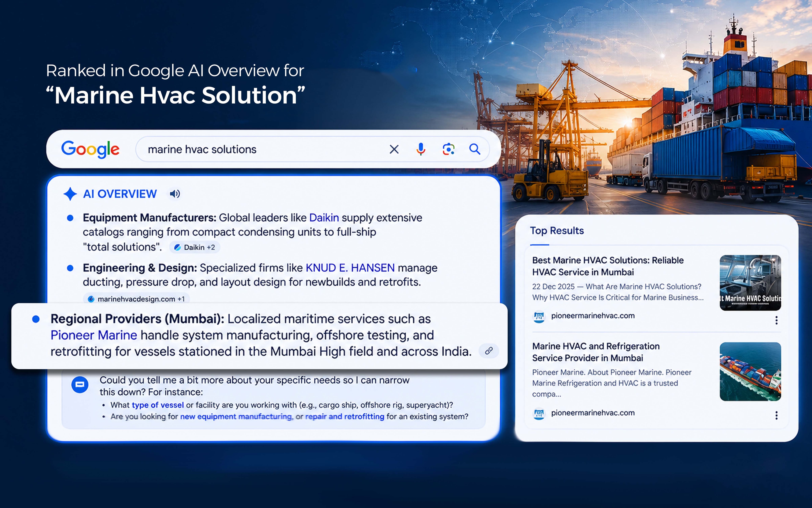Image resolution: width=812 pixels, height=508 pixels.
Task: Clear the search query with X icon
Action: pos(394,149)
